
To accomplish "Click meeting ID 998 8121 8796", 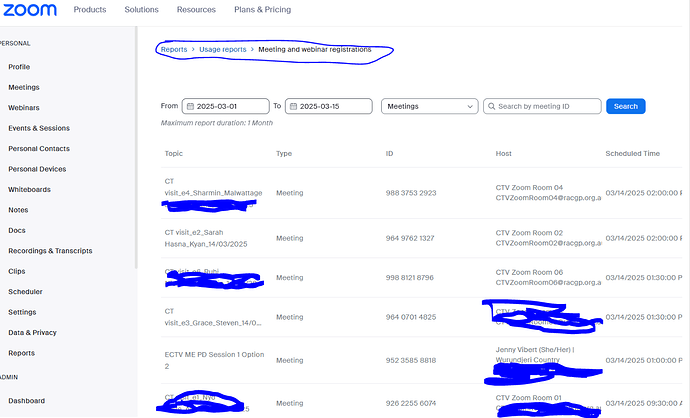I will click(410, 278).
